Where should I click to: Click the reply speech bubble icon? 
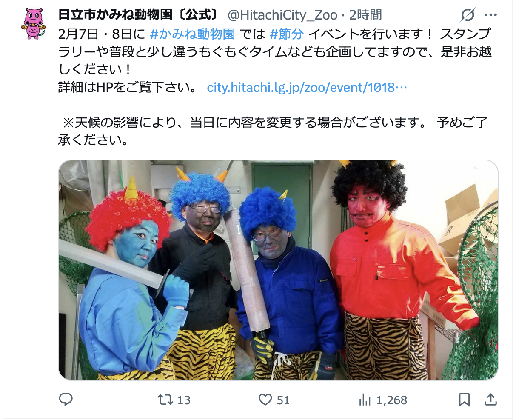click(x=66, y=400)
